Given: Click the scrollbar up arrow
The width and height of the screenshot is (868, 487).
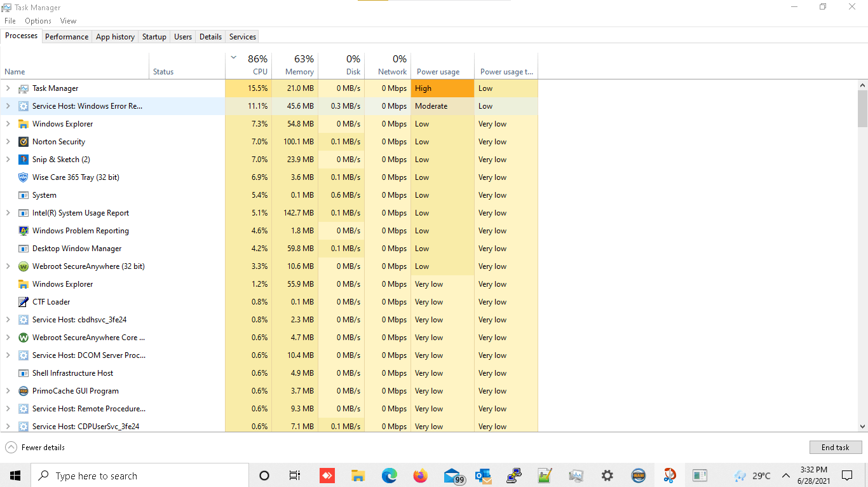Looking at the screenshot, I should click(862, 85).
